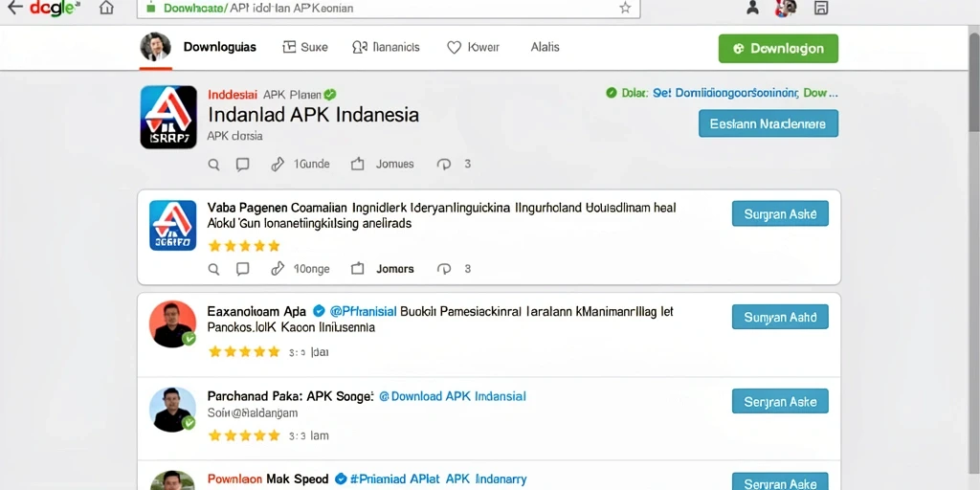Open the browser home icon
Screen dimensions: 980x490
pyautogui.click(x=107, y=8)
